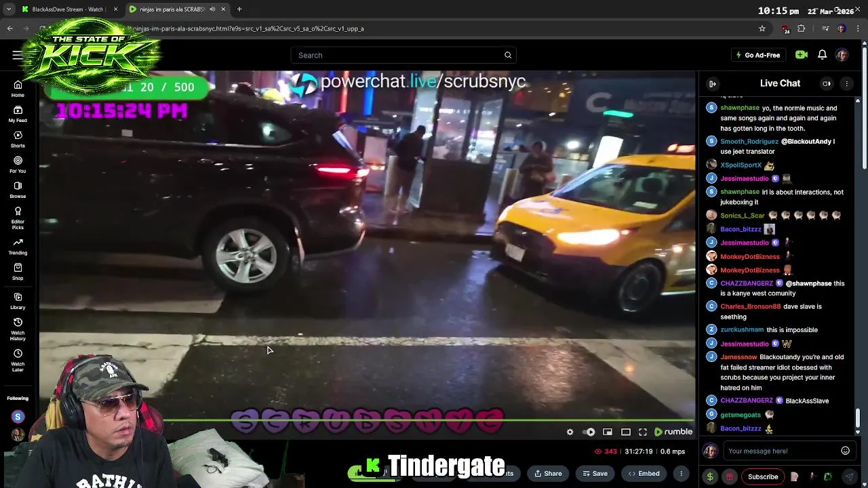868x488 pixels.
Task: Click the Share button
Action: click(x=547, y=473)
